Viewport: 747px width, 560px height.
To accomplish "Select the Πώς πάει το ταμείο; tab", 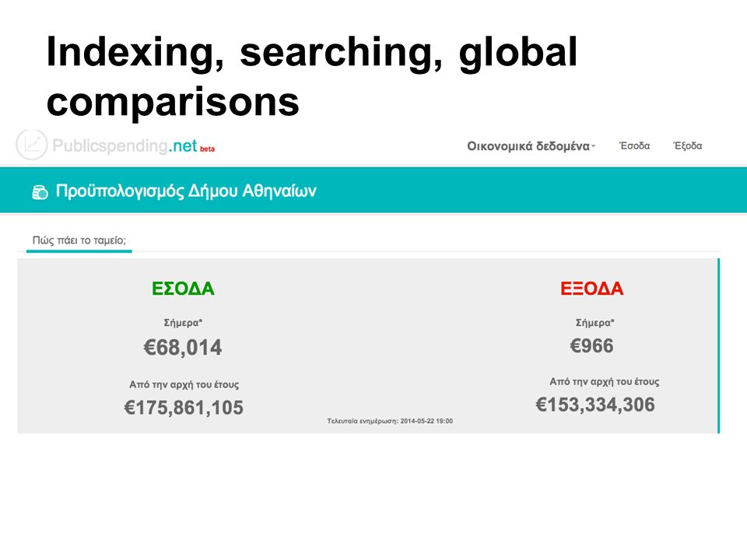I will [79, 240].
